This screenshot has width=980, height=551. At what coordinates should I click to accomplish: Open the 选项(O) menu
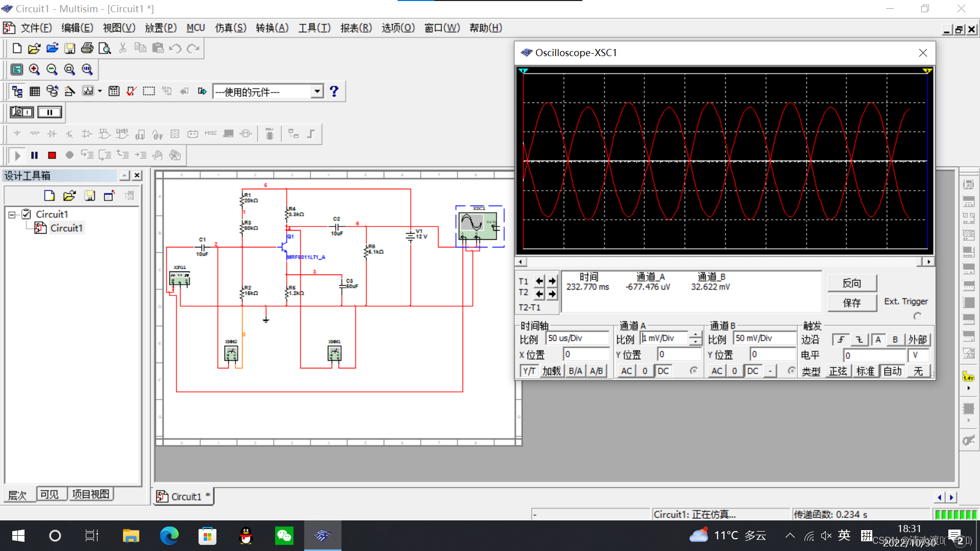398,28
